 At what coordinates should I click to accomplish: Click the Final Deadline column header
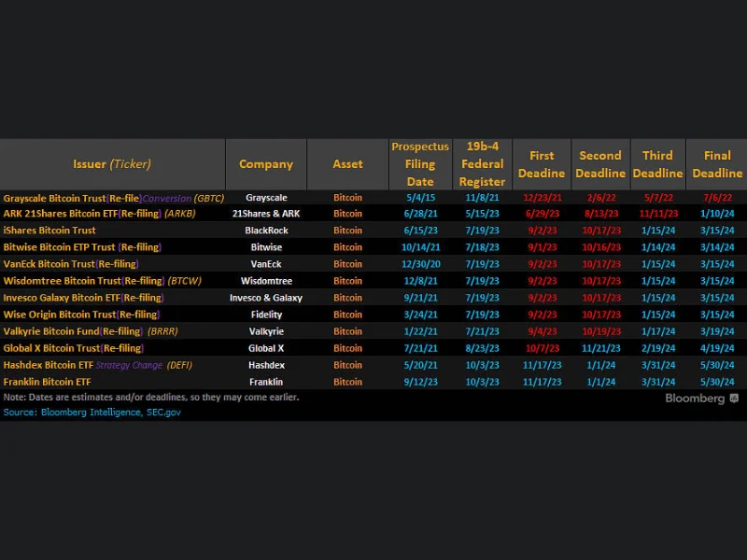717,164
